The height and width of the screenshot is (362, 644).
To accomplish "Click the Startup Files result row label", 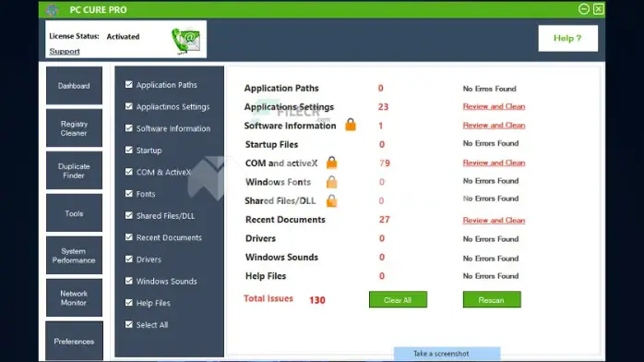I will point(271,145).
